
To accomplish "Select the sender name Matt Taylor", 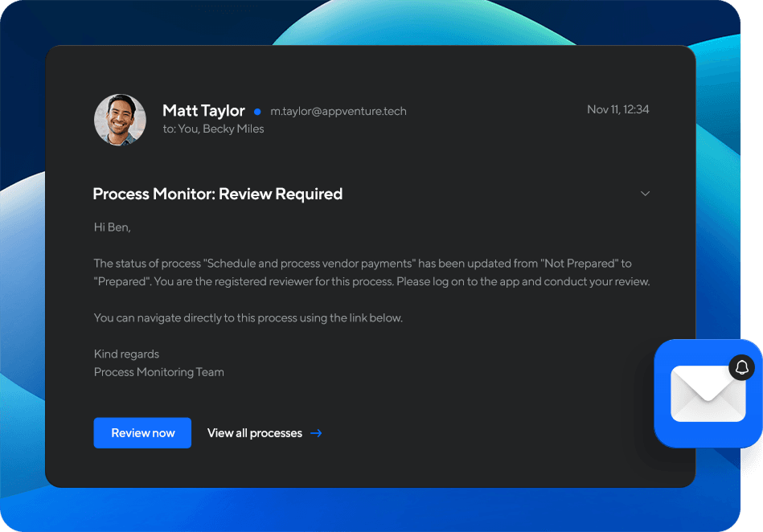I will 203,110.
